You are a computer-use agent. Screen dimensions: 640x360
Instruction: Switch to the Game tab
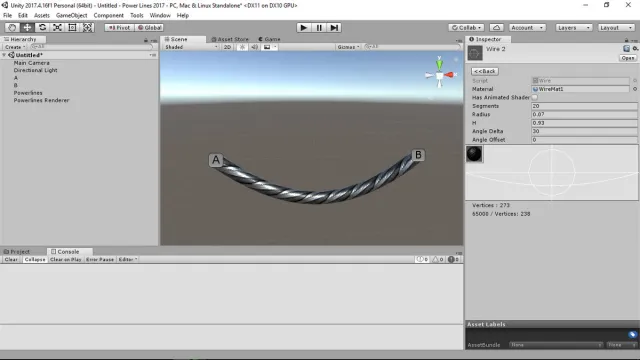269,39
